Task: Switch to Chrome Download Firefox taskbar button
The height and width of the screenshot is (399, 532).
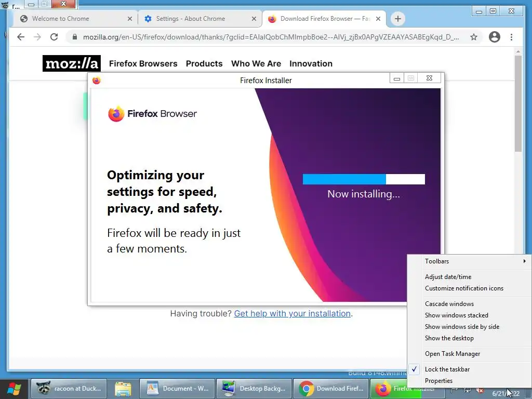Action: click(331, 389)
